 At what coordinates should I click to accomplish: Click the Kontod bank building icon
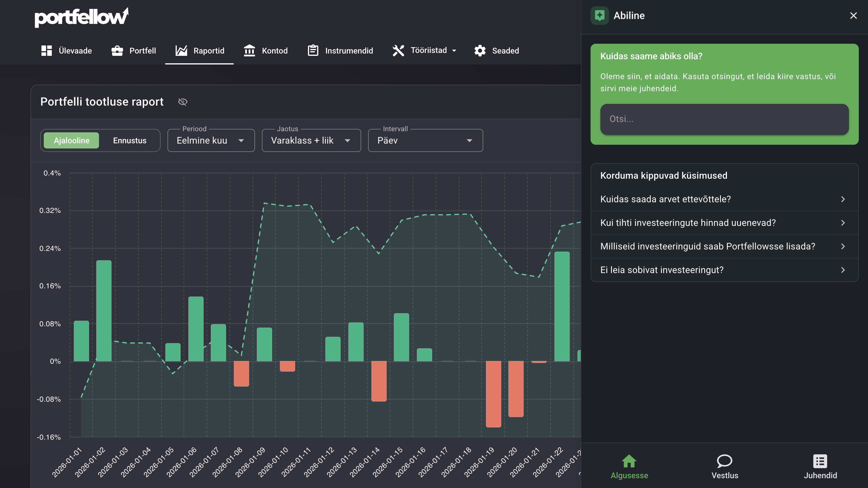249,51
